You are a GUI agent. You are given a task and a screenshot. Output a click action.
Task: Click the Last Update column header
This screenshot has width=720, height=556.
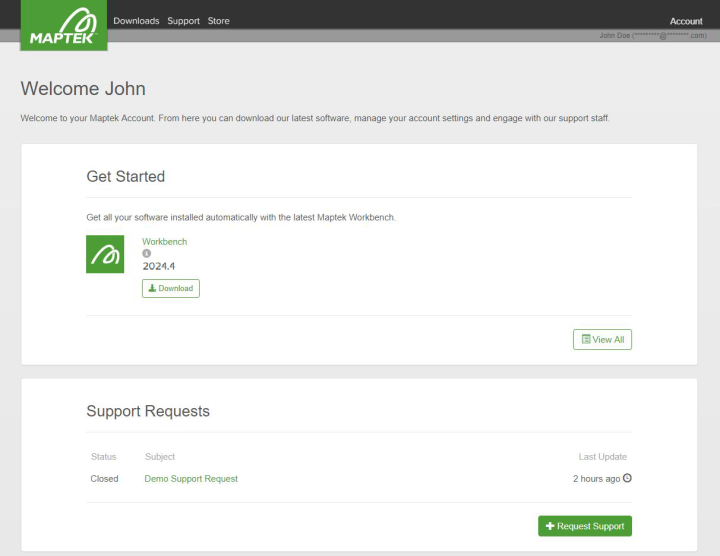tap(602, 456)
